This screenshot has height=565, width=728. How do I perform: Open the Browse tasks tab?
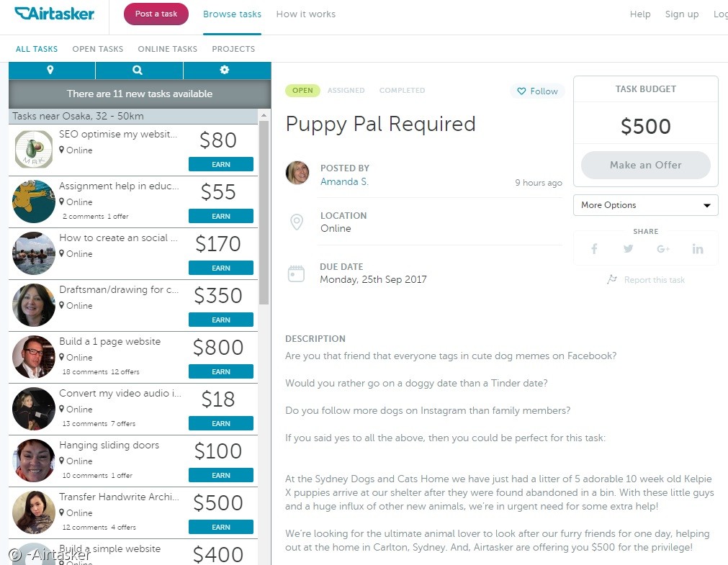point(232,14)
